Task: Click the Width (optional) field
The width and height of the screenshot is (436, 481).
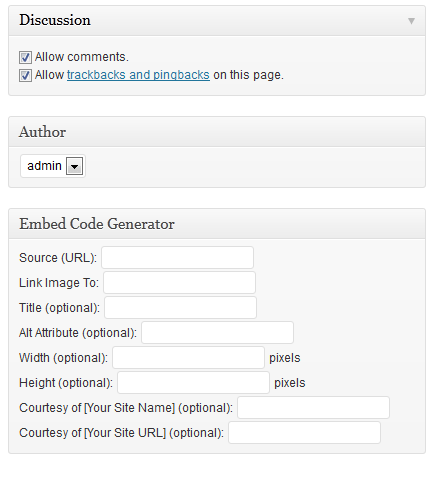Action: [188, 358]
